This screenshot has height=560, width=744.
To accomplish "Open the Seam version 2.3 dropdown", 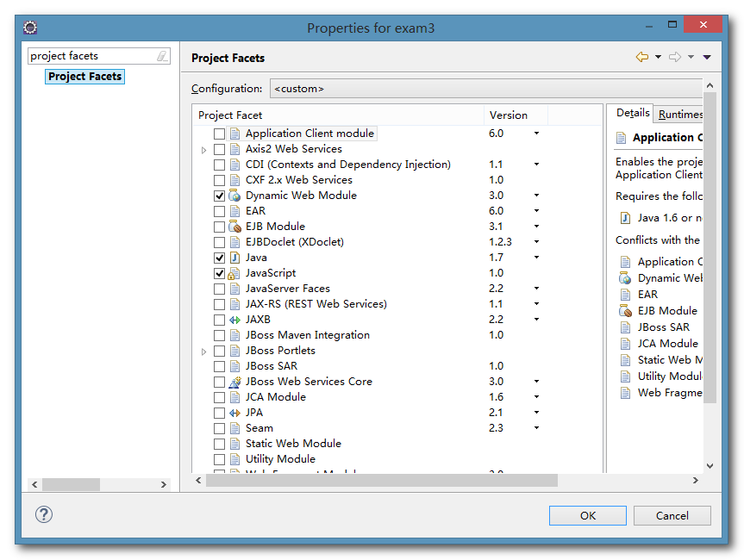I will (536, 427).
